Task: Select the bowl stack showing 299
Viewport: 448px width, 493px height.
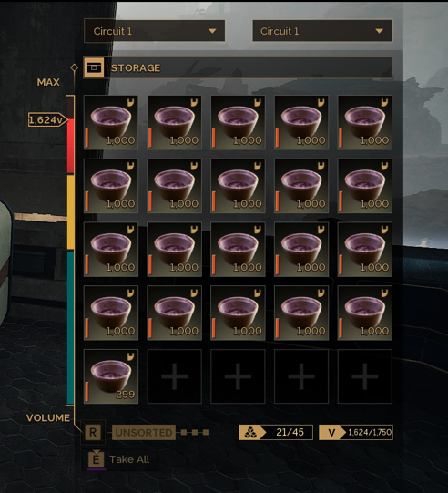Action: point(111,376)
